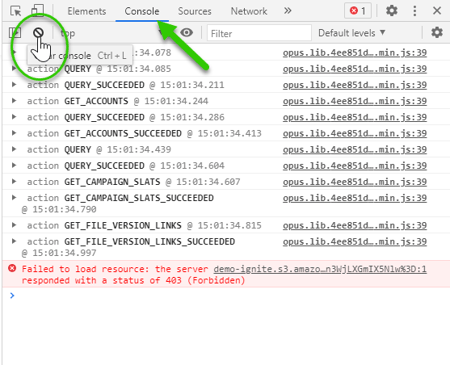
Task: Expand the GET_CAMPAIGN_SLATS 15:01:34.607 entry
Action: pos(14,182)
